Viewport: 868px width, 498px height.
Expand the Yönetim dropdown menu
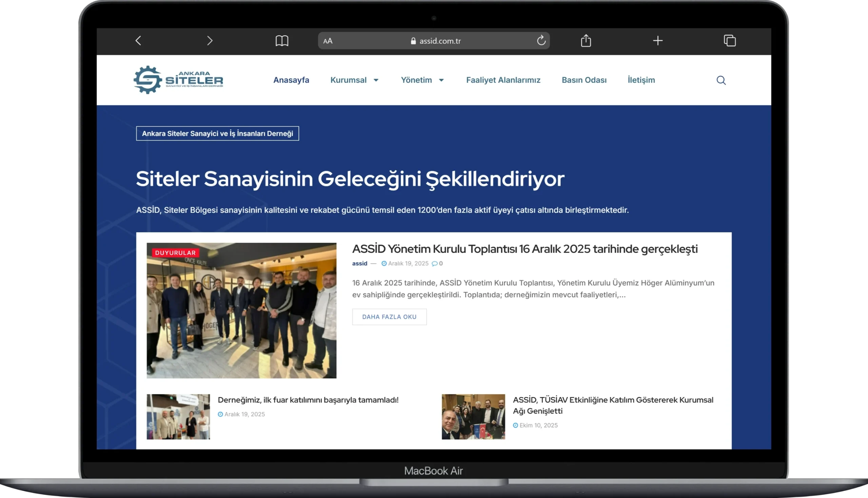(x=422, y=80)
